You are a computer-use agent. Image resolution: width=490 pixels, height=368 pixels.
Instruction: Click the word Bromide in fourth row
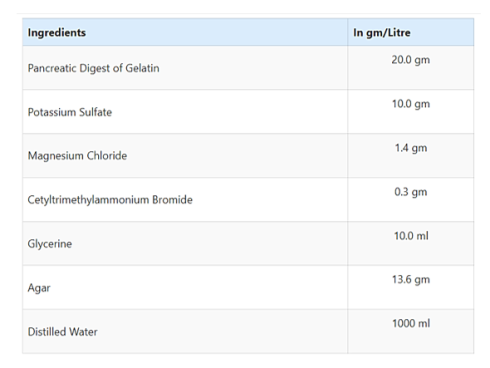(x=172, y=200)
